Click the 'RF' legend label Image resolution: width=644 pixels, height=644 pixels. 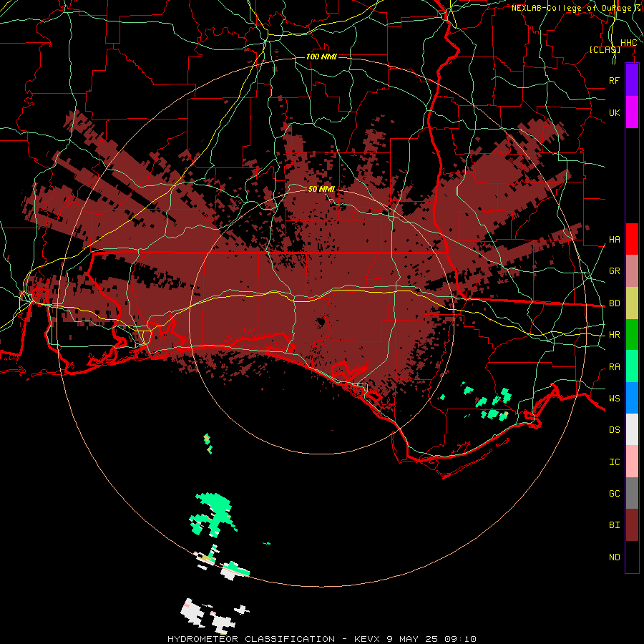615,80
